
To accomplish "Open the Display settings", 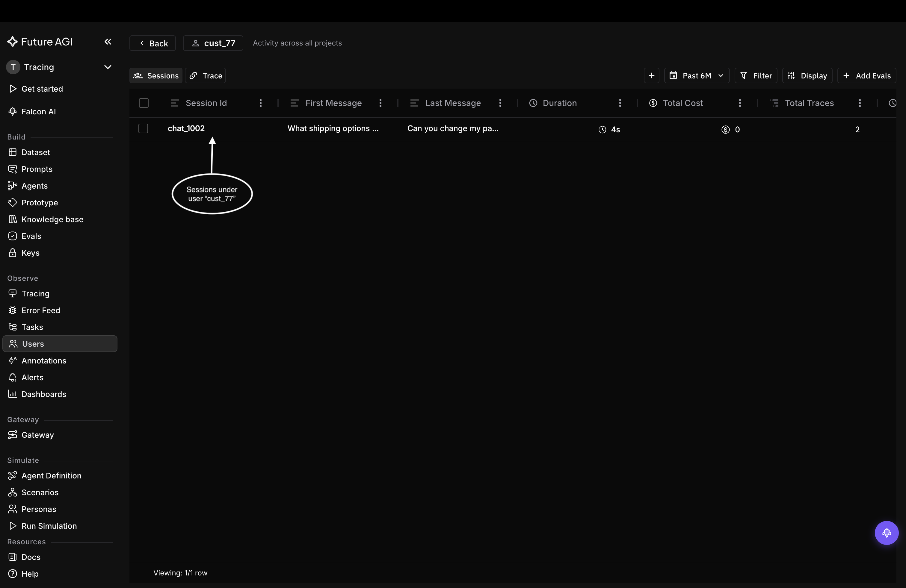I will click(807, 75).
